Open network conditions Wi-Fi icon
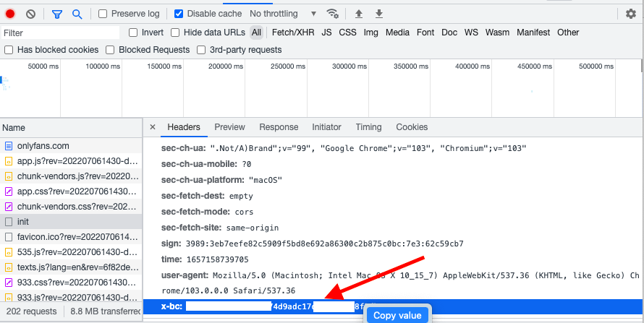Screen dimensions: 644x323 click(x=333, y=14)
